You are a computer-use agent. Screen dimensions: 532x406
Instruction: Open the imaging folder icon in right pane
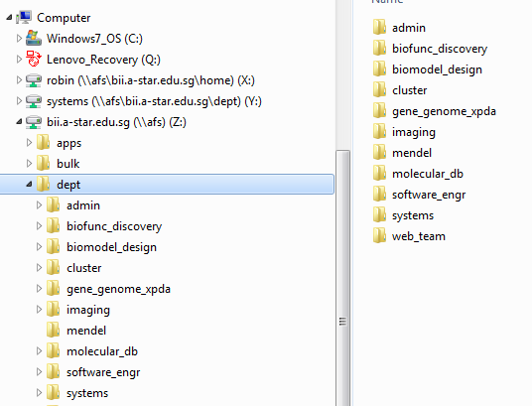(x=379, y=132)
